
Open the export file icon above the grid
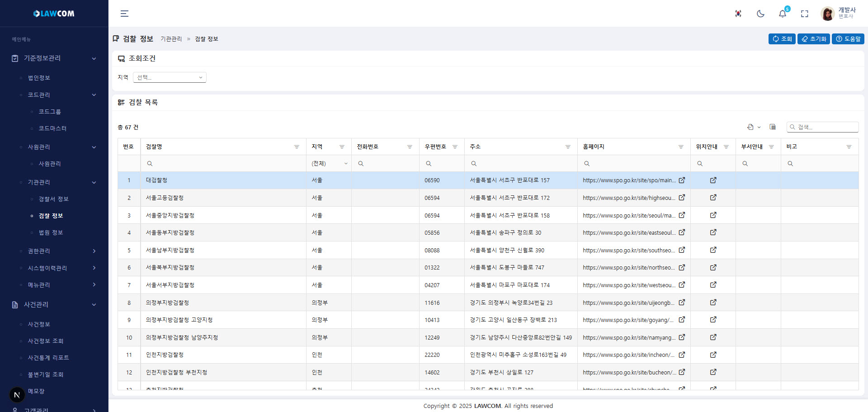[751, 127]
